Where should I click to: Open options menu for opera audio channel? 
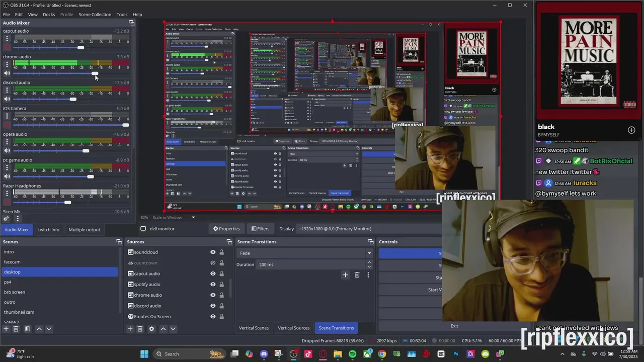pyautogui.click(x=7, y=142)
